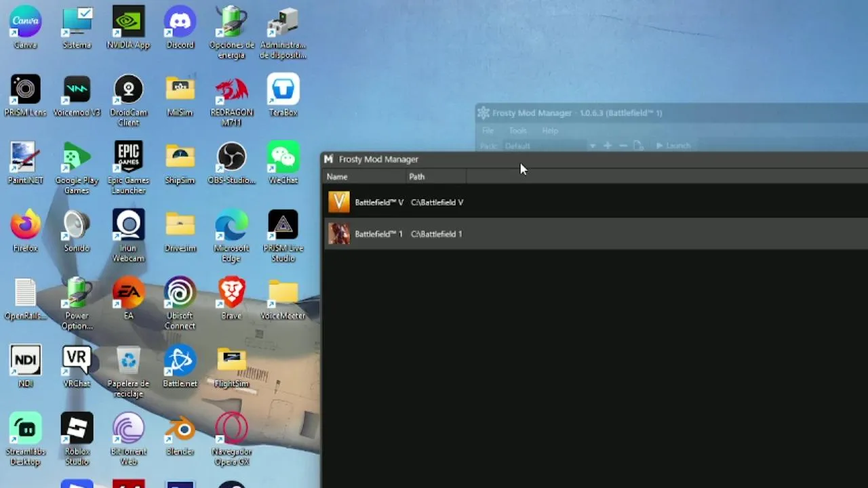Open Help menu in background Frosty window
The width and height of the screenshot is (868, 488).
550,130
